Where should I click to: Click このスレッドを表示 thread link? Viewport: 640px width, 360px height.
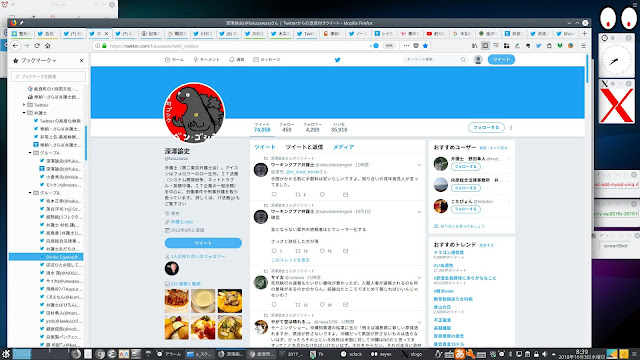290,260
